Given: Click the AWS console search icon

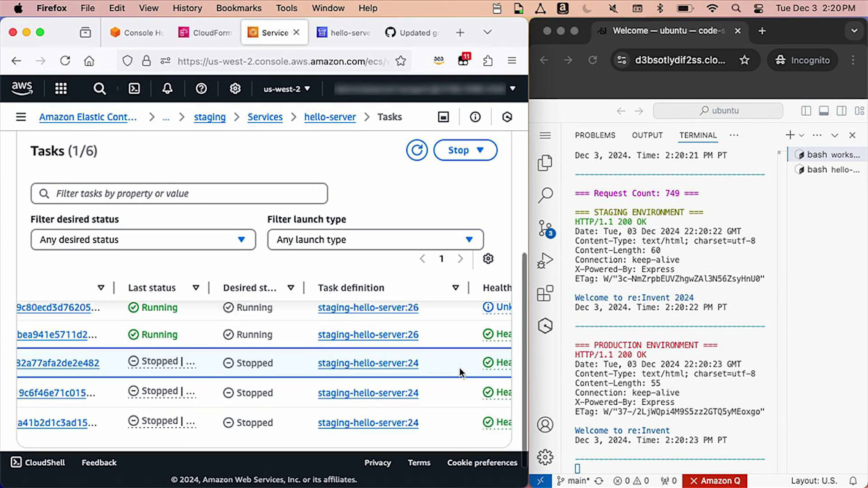Looking at the screenshot, I should point(100,88).
